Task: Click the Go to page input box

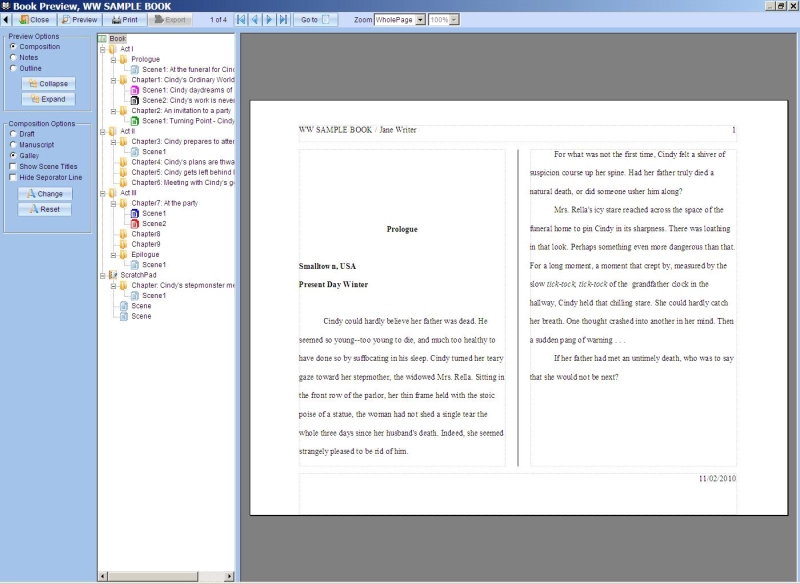Action: [326, 20]
